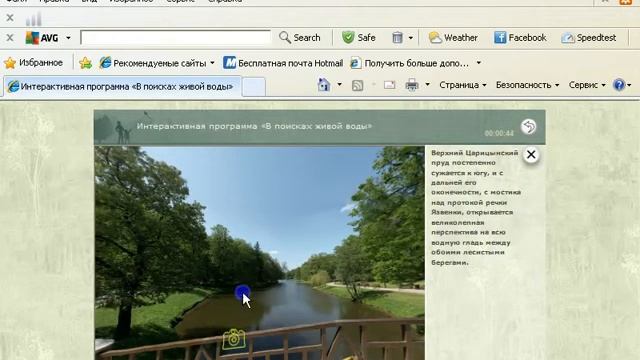Expand the trash can dropdown arrow
Image resolution: width=640 pixels, height=360 pixels.
click(411, 38)
